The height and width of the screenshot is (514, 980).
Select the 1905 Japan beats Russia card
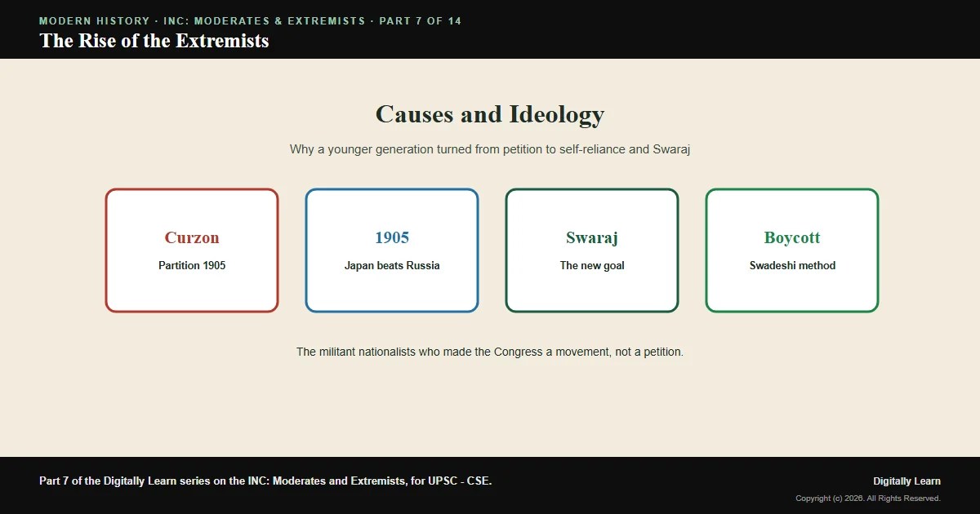pyautogui.click(x=392, y=250)
